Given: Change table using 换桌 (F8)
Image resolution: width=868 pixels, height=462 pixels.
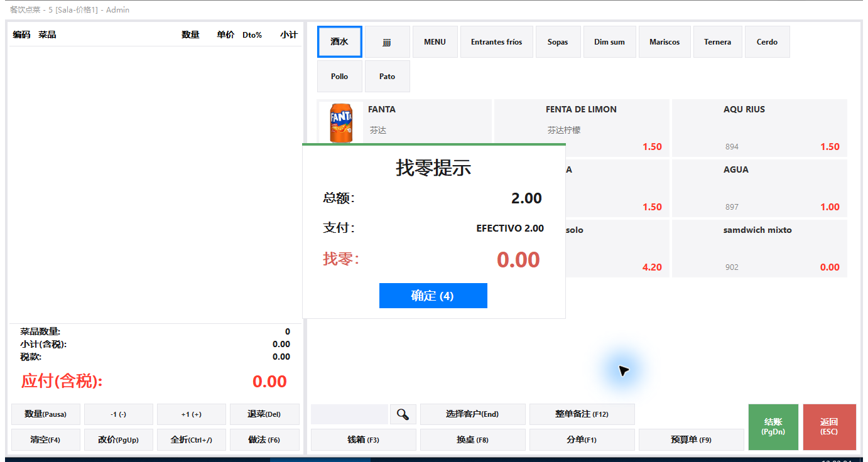Looking at the screenshot, I should 473,440.
